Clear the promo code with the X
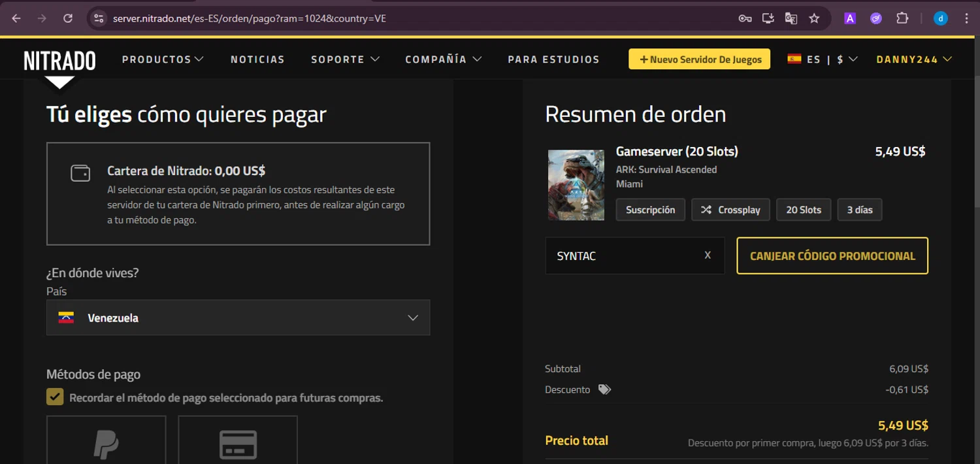The image size is (980, 464). pyautogui.click(x=708, y=256)
